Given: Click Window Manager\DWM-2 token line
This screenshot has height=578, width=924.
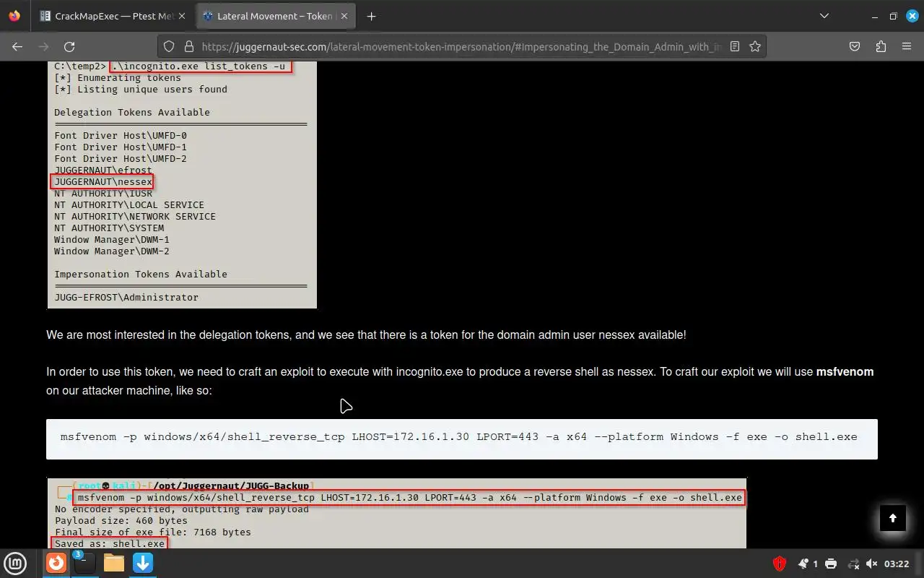Looking at the screenshot, I should click(x=112, y=251).
